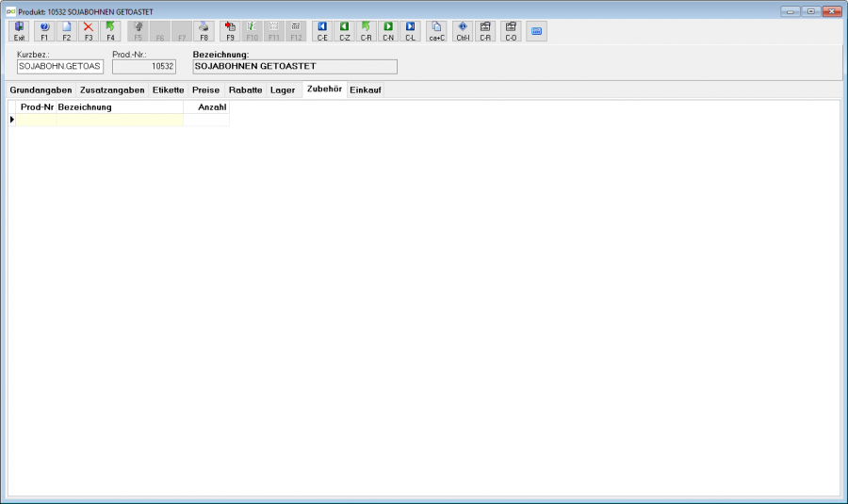
Task: Copy product using ca+C icon
Action: (436, 31)
